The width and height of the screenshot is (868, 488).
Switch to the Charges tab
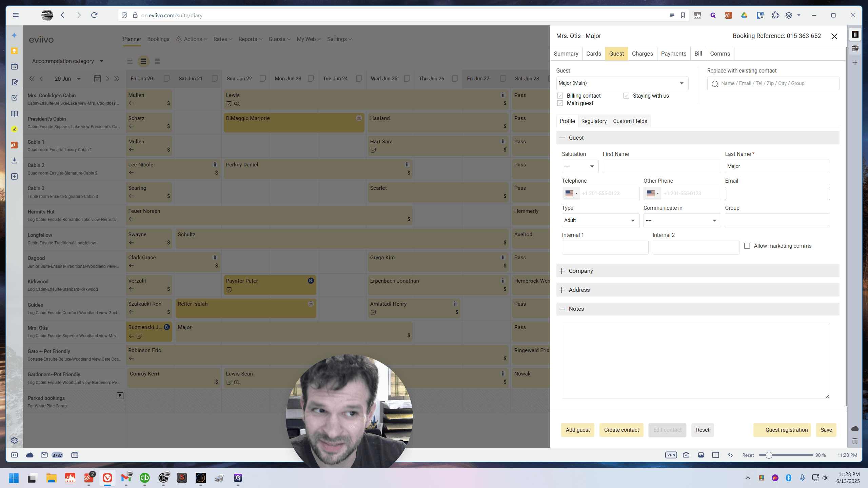point(642,54)
